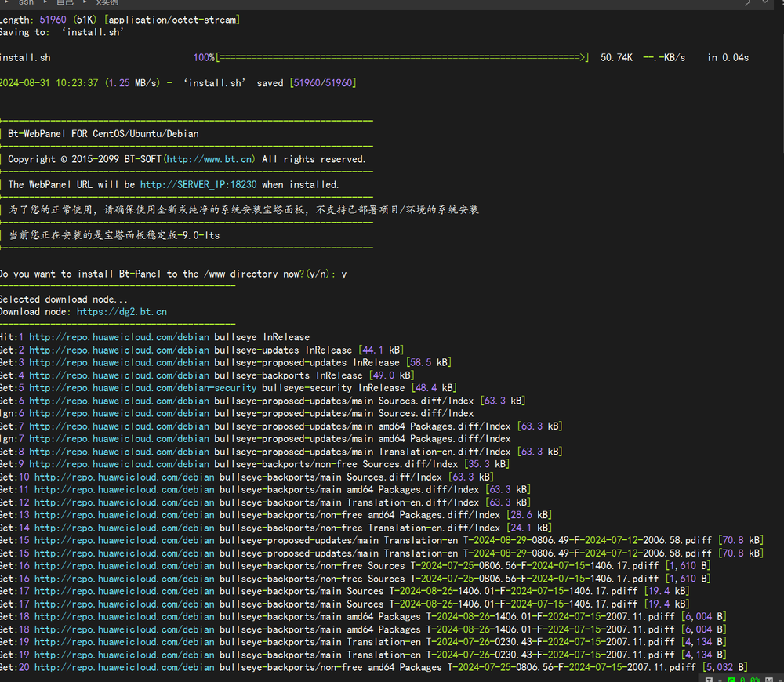Select the x实例 breadcrumb entry
The height and width of the screenshot is (682, 784).
click(107, 2)
